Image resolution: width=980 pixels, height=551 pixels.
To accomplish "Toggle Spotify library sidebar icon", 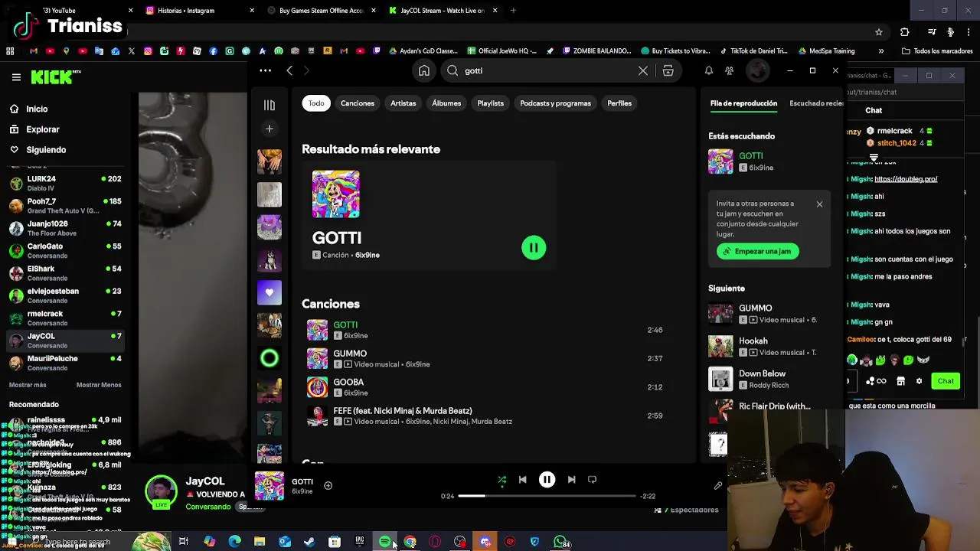I will (x=269, y=105).
